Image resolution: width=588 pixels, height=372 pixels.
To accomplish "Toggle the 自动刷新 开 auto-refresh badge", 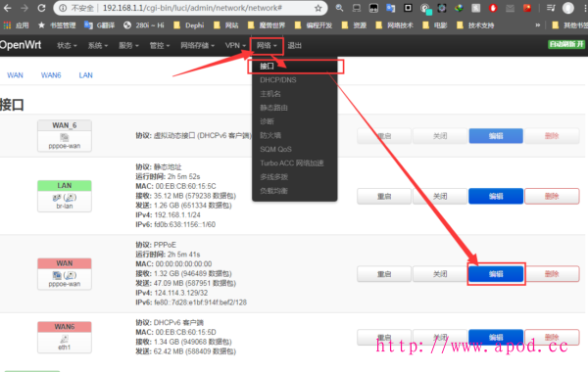I will tap(566, 44).
